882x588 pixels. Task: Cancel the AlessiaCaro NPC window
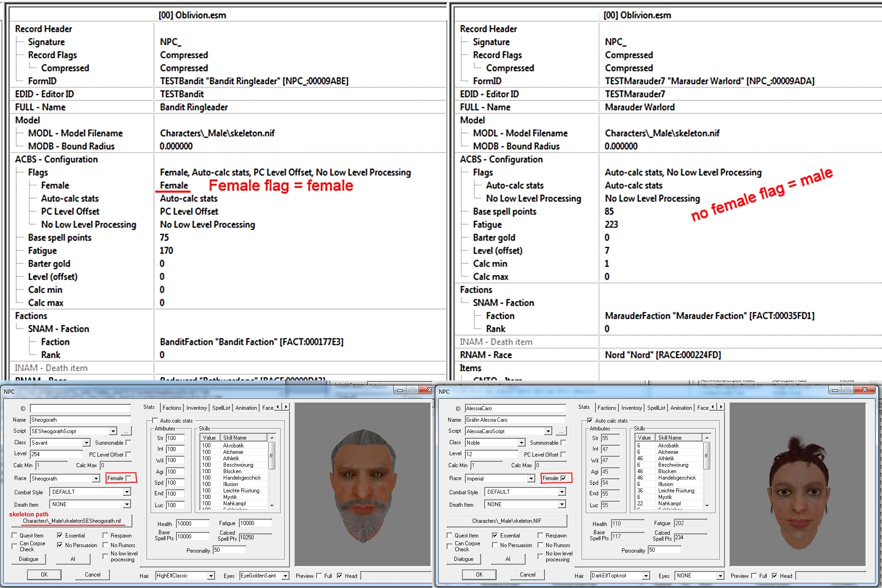click(x=527, y=575)
